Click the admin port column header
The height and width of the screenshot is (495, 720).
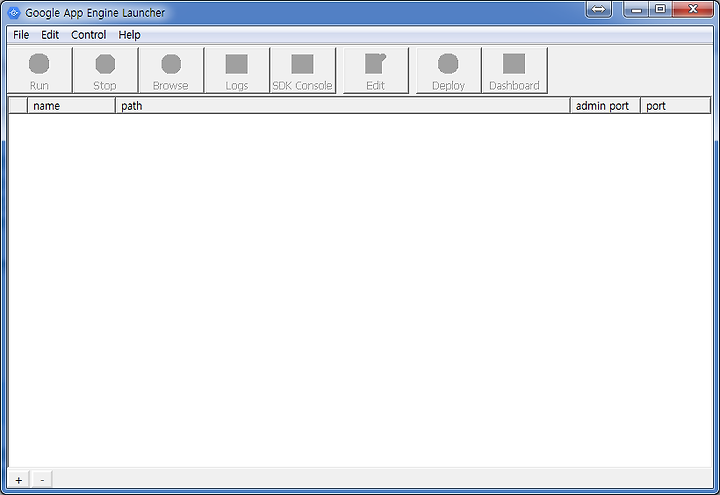(x=605, y=106)
